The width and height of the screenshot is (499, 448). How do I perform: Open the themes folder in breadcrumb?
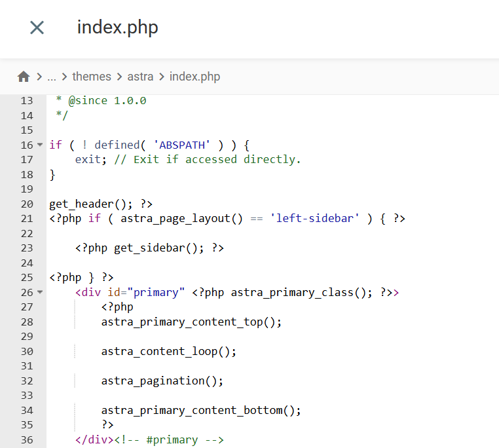coord(92,77)
